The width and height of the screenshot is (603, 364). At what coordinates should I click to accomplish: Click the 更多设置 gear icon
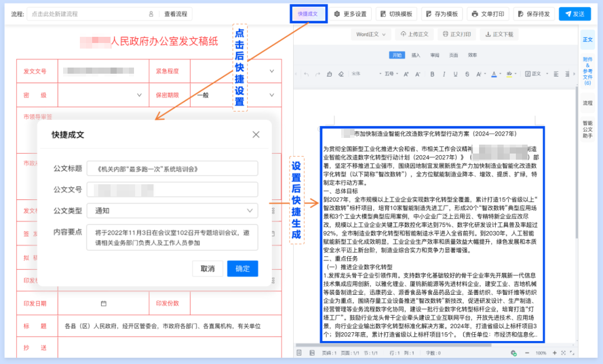point(335,13)
